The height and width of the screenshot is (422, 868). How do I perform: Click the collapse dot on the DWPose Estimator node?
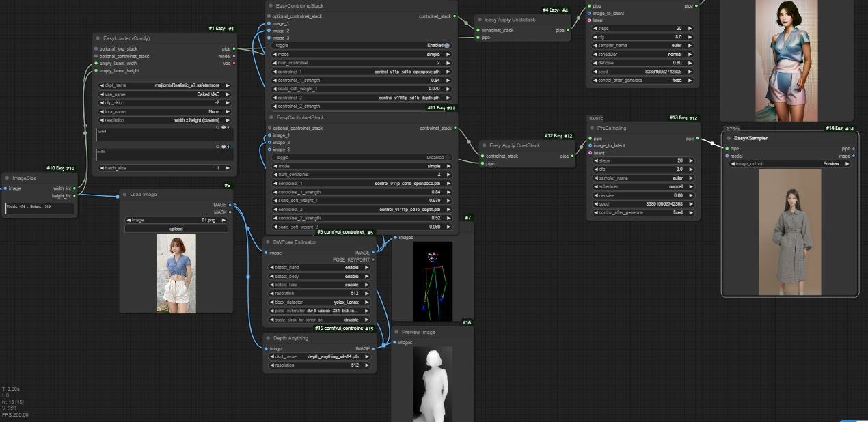coord(269,242)
